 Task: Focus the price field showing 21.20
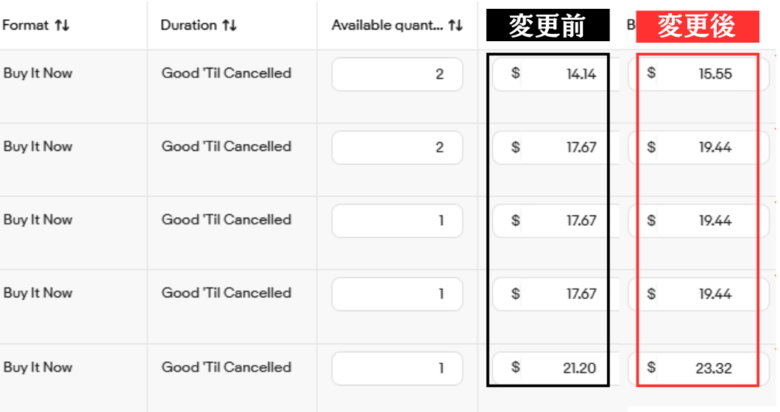[x=553, y=368]
